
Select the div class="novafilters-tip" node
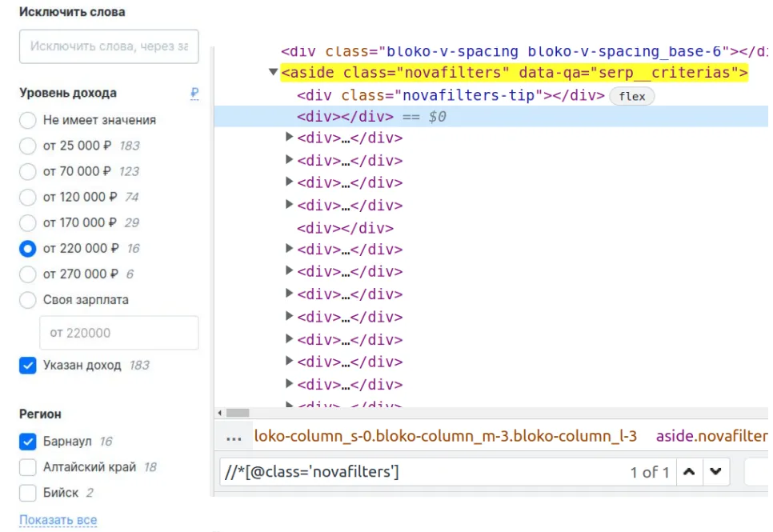click(x=451, y=95)
